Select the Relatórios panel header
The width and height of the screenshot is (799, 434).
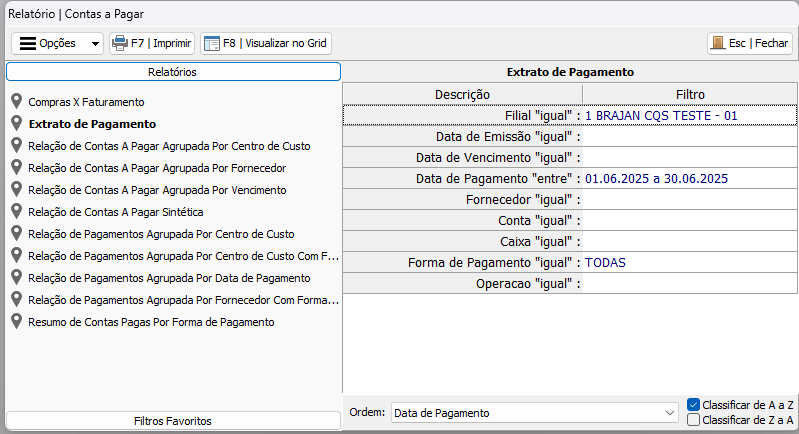tap(173, 72)
